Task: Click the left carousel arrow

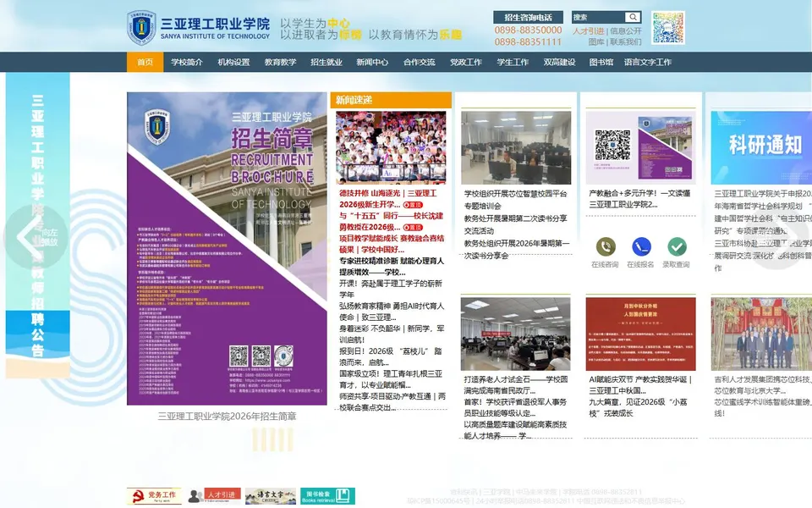Action: [34, 237]
